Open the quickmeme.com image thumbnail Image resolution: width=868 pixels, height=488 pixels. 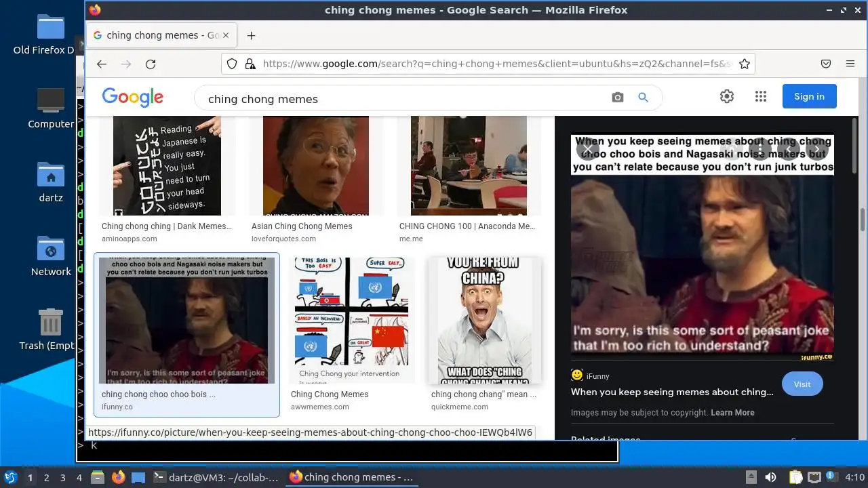point(486,320)
